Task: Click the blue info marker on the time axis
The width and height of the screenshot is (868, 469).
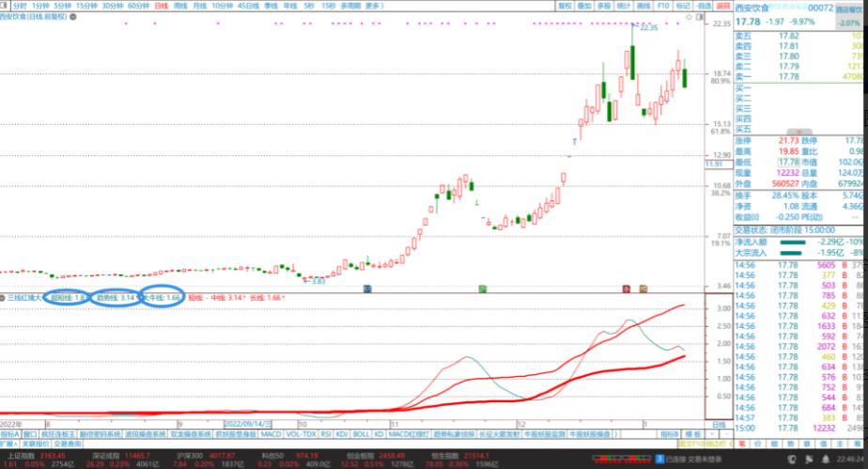Action: click(x=367, y=289)
